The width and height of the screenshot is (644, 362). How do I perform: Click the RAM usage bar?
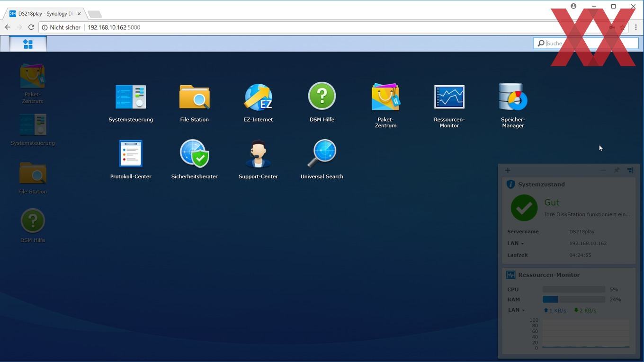click(574, 300)
